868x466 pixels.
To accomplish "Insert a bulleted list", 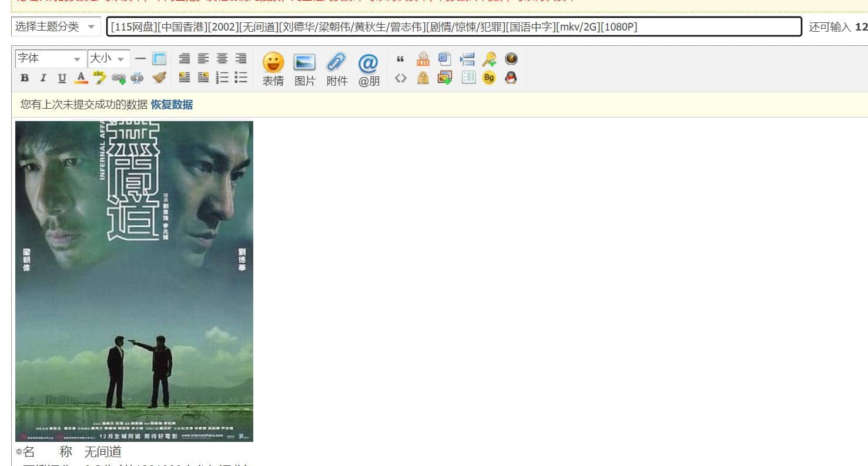I will pyautogui.click(x=241, y=78).
